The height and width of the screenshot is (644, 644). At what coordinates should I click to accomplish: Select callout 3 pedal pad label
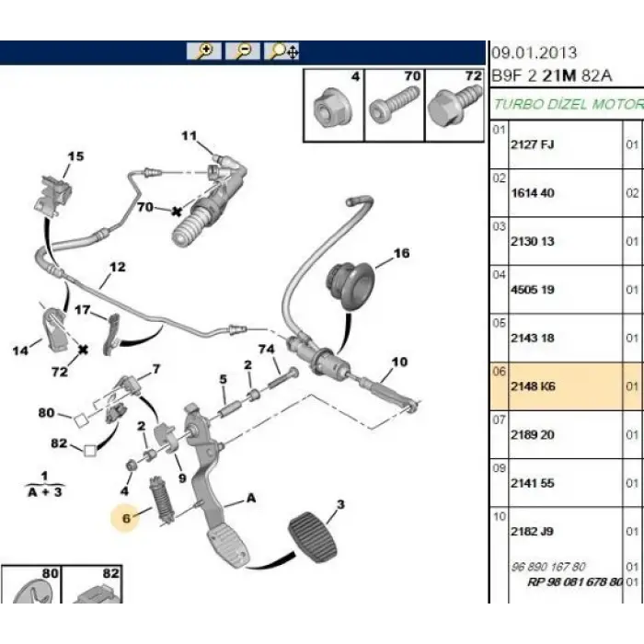(x=340, y=504)
